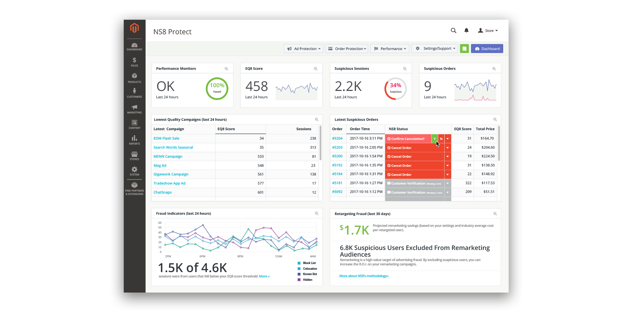Viewport: 644px width, 312px height.
Task: Click suspicious orders table scrollbar
Action: click(x=499, y=143)
